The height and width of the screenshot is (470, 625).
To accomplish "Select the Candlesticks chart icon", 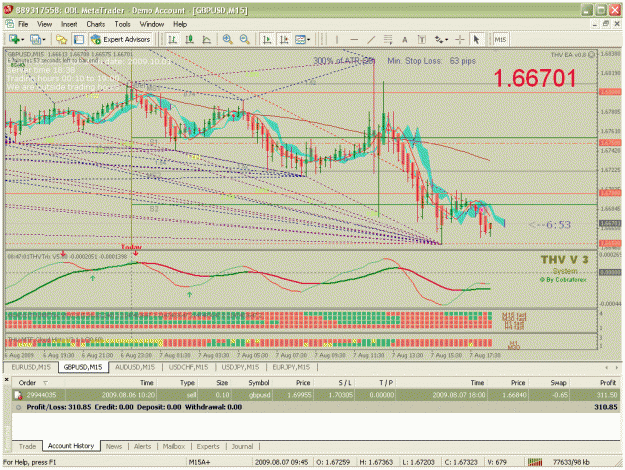I will click(x=190, y=39).
